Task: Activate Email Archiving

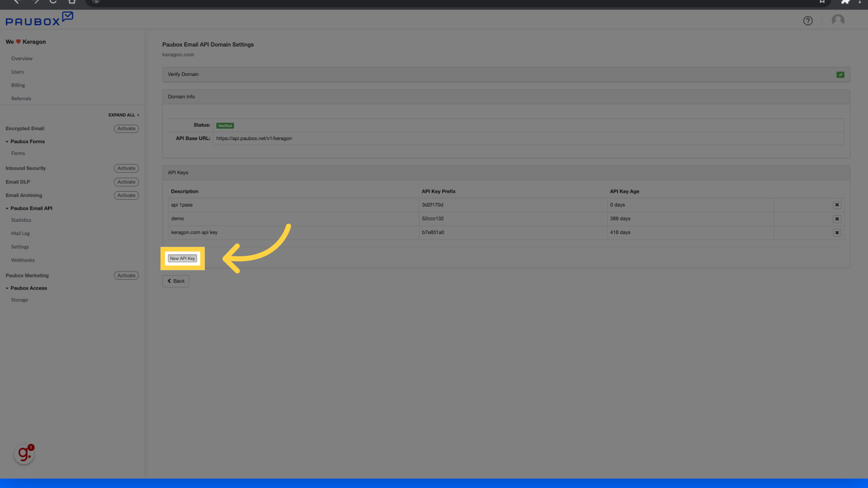Action: coord(126,196)
